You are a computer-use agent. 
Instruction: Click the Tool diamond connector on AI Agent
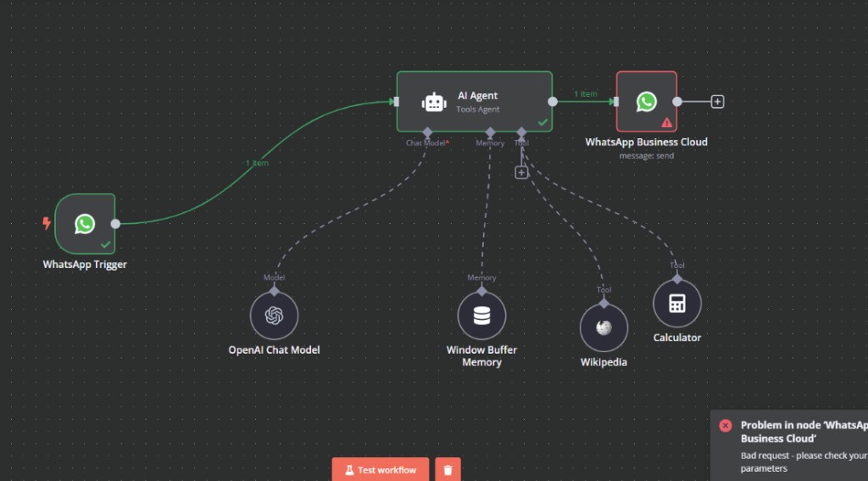(521, 131)
